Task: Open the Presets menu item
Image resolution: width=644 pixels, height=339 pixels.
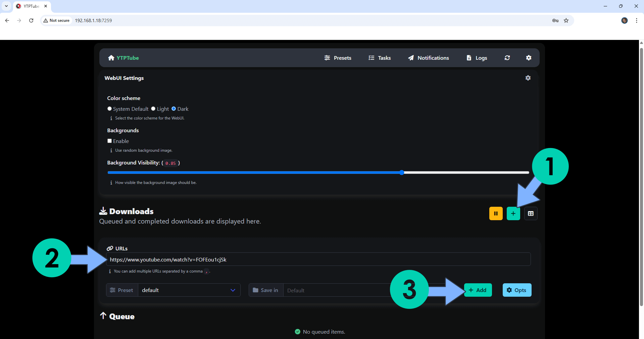Action: tap(338, 58)
